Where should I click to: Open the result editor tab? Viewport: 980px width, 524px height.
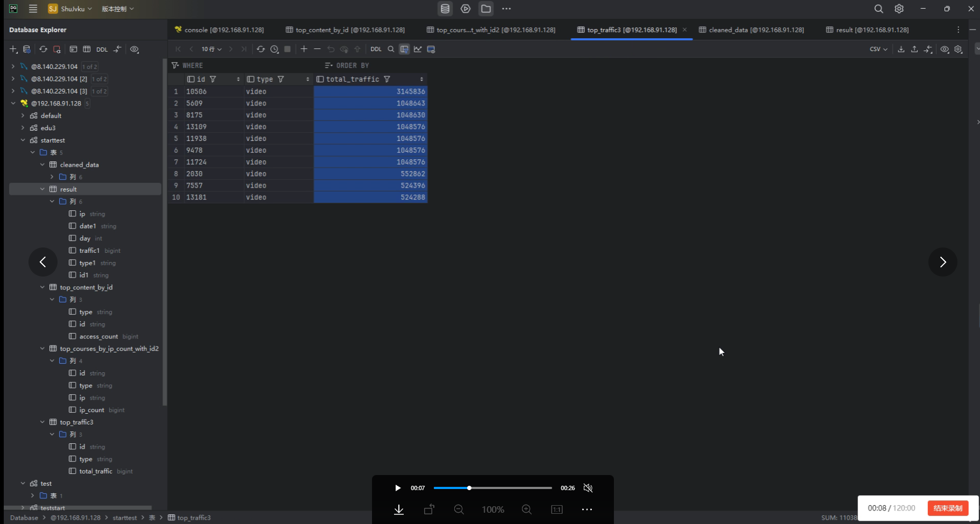(867, 30)
